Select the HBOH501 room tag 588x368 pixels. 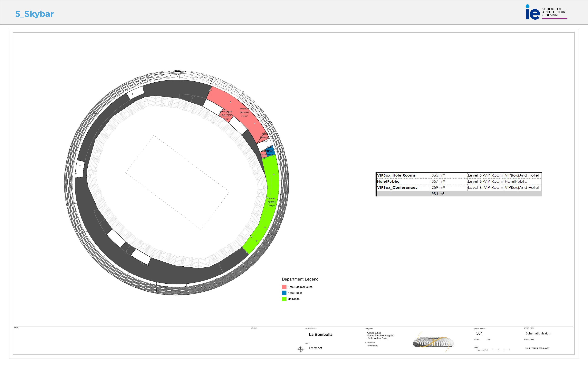click(244, 112)
